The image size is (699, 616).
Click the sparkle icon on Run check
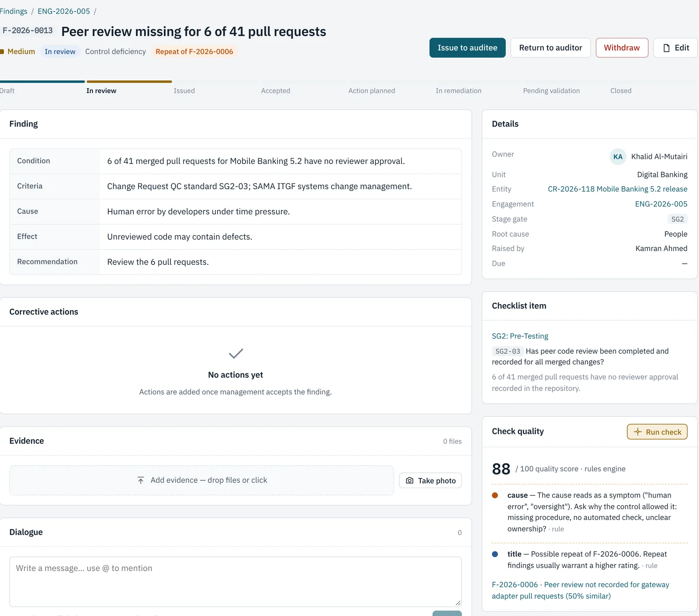click(638, 432)
